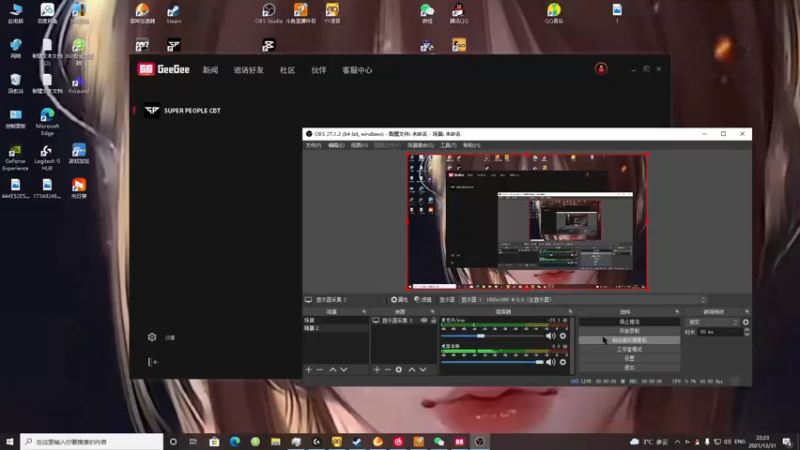Switch to GeeGee 新闻 tab

pos(210,70)
